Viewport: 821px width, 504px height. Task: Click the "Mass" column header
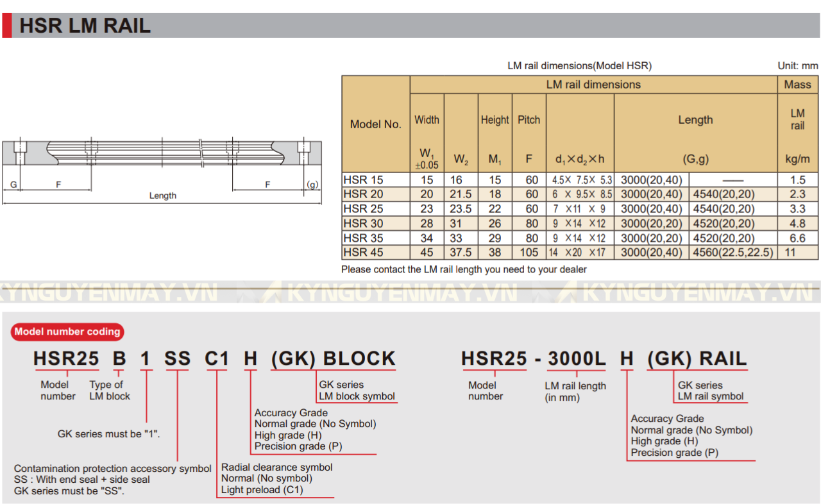coord(797,85)
